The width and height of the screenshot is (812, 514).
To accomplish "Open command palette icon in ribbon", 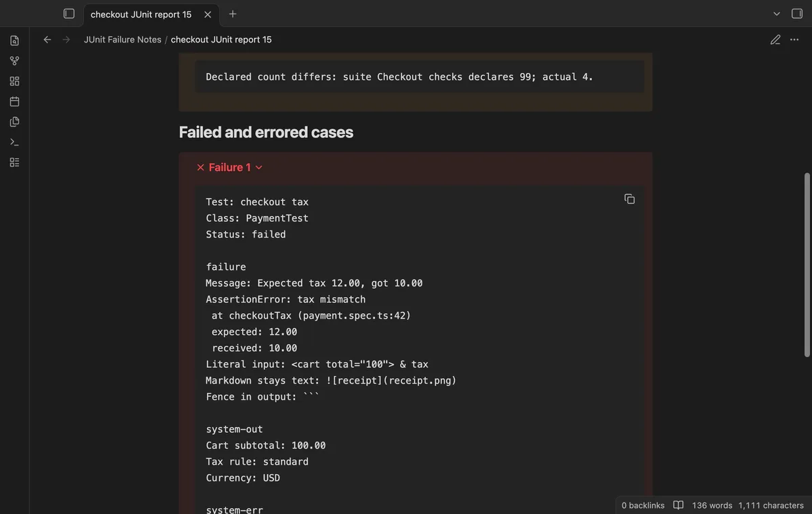I will (14, 142).
